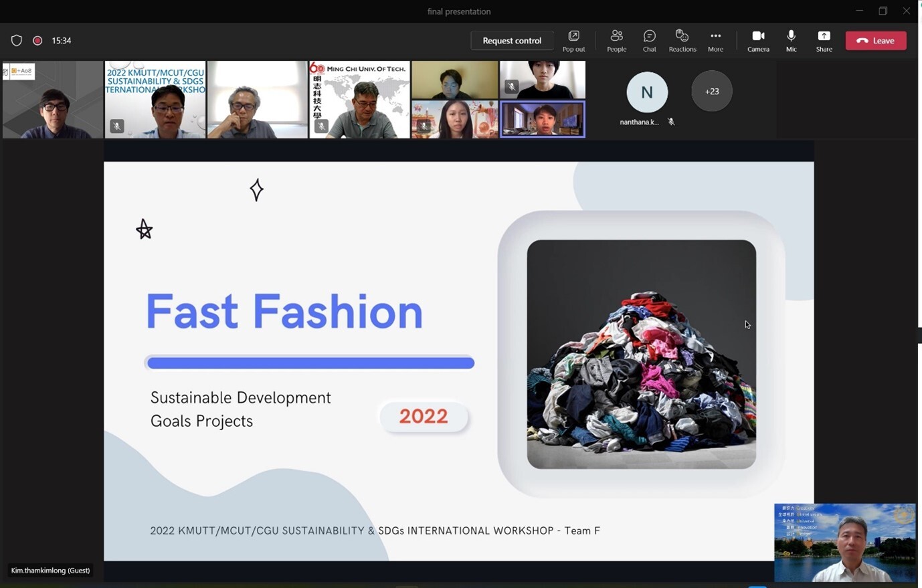Screen dimensions: 922x588
Task: Click the Request control button
Action: tap(512, 41)
